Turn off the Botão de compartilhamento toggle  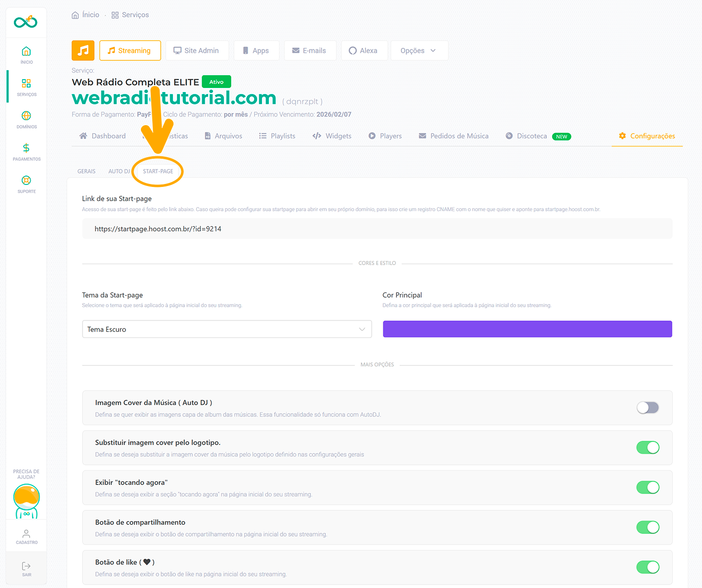(x=648, y=527)
